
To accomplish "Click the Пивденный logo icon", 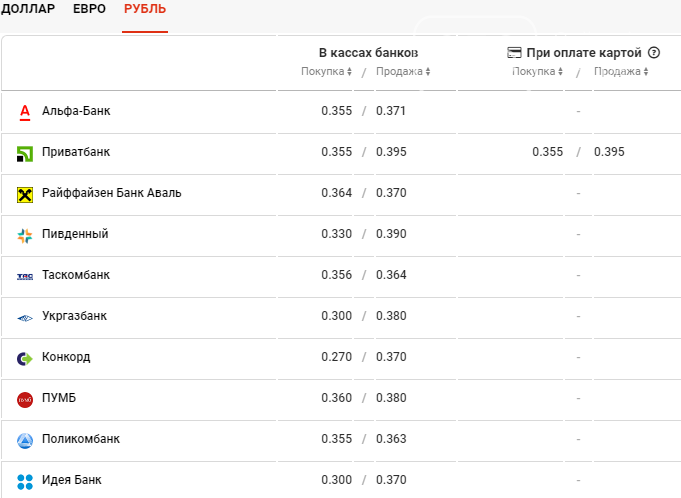I will [x=25, y=236].
